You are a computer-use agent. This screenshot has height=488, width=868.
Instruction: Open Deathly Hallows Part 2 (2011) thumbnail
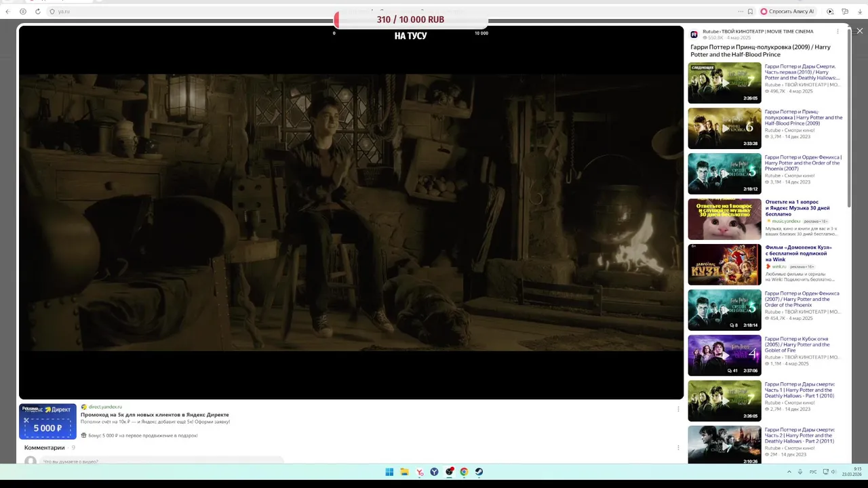[x=724, y=445]
